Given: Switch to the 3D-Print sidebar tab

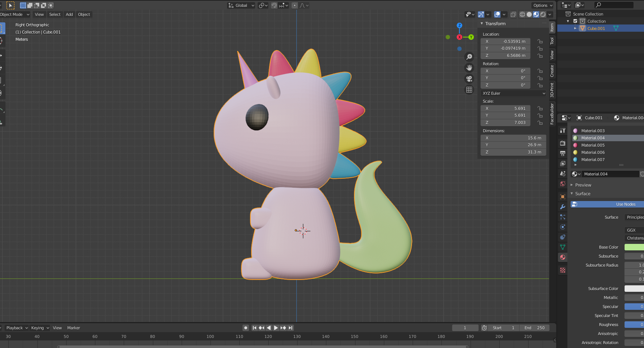Looking at the screenshot, I should (x=552, y=90).
